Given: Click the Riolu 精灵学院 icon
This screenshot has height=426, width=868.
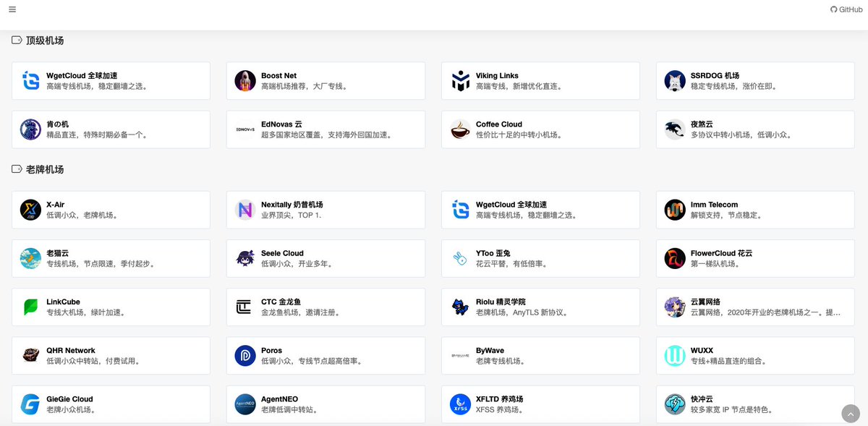Looking at the screenshot, I should point(460,307).
